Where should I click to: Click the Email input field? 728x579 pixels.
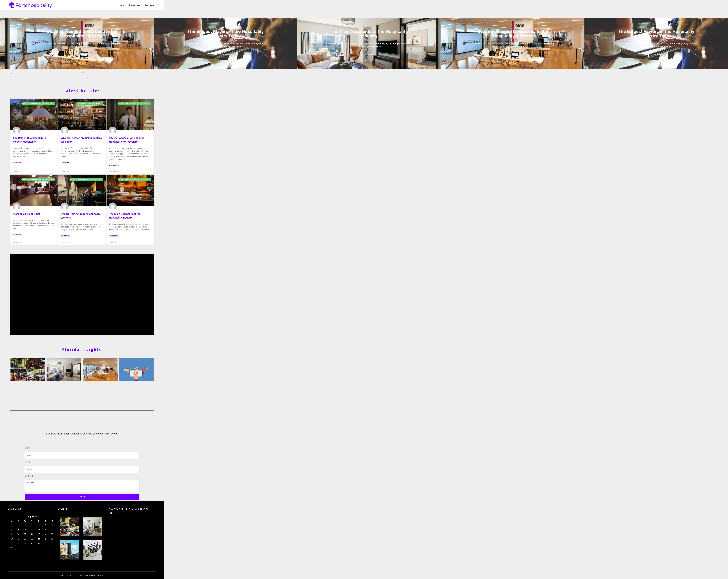click(x=82, y=470)
